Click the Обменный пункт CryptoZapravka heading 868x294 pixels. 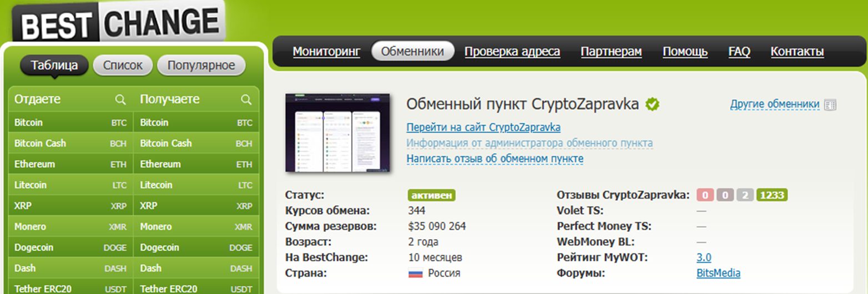[523, 104]
